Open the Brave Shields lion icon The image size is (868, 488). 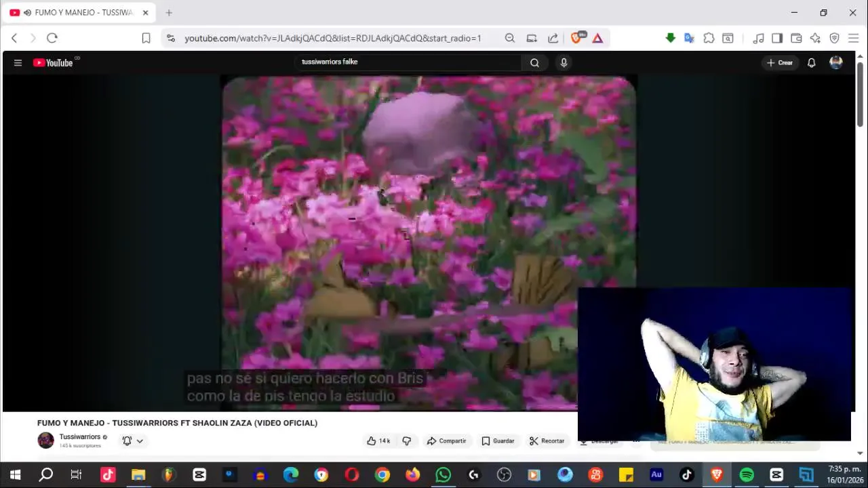[577, 38]
